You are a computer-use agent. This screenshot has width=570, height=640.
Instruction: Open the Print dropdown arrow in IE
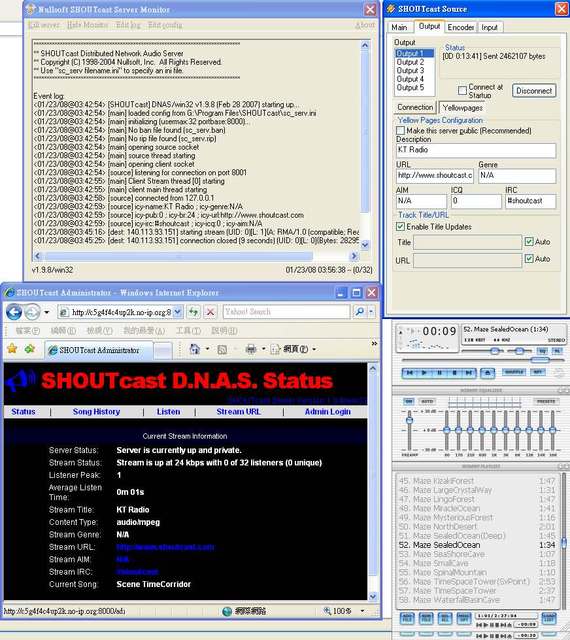point(263,349)
